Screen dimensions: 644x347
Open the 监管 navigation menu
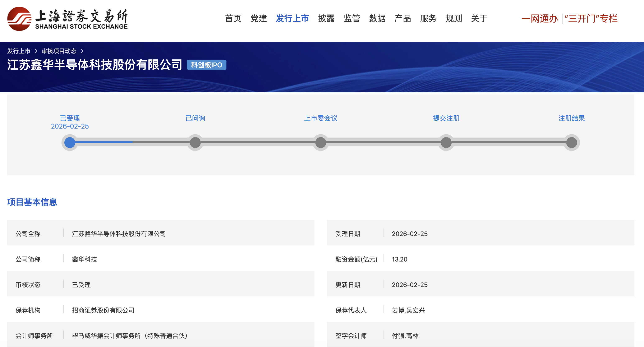(351, 19)
